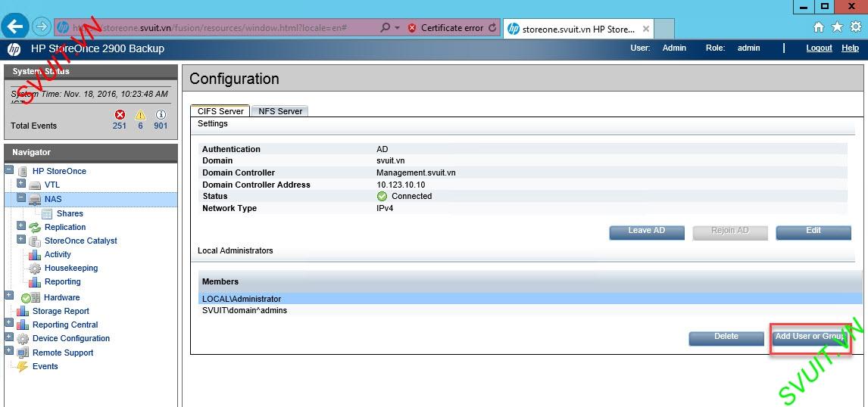The width and height of the screenshot is (868, 407).
Task: Expand the Replication tree node
Action: click(21, 225)
